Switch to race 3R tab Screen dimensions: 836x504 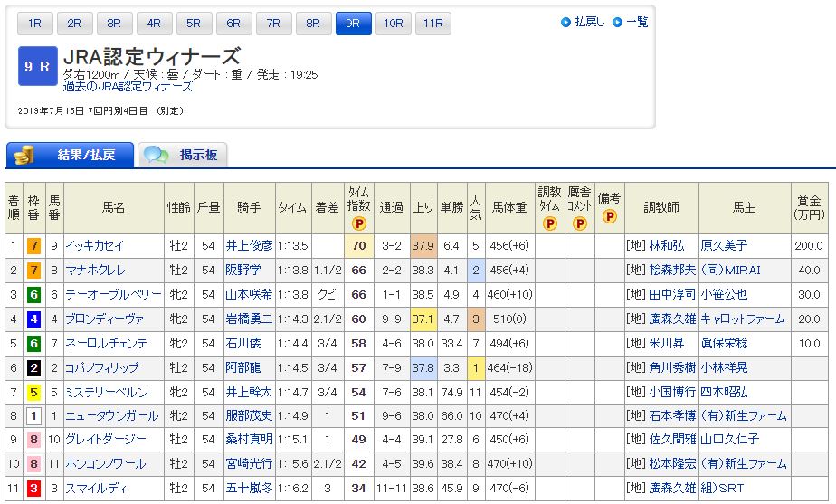point(114,24)
